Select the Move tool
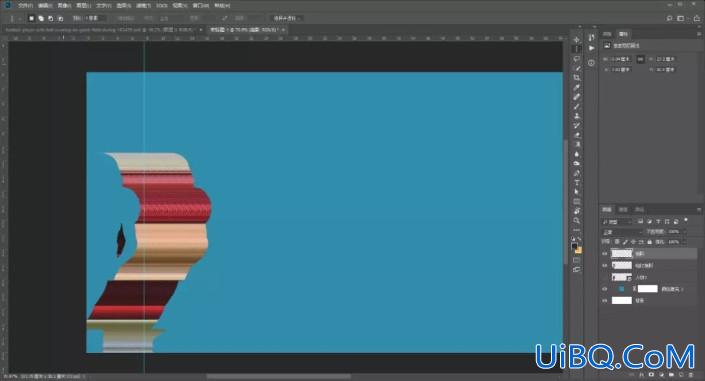Screen dimensions: 705x381 [x=577, y=40]
